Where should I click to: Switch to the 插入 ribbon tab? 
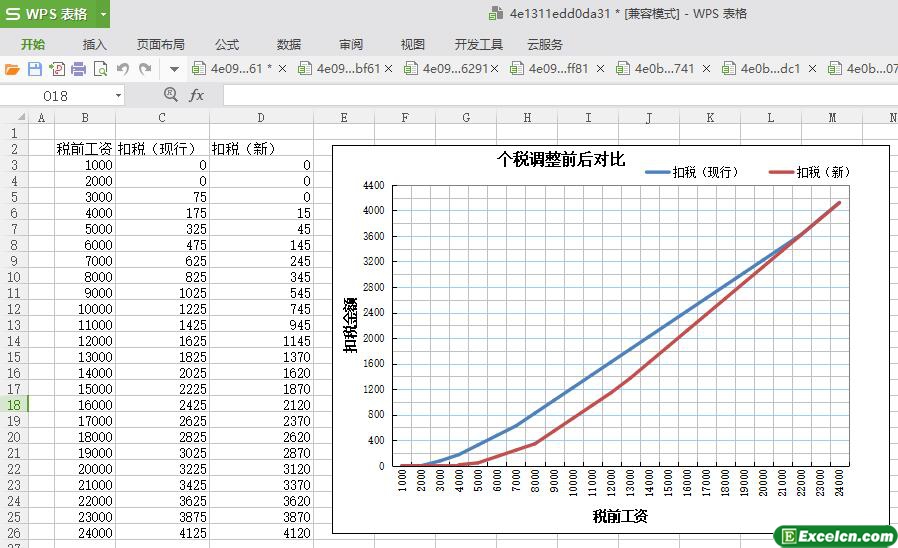[x=94, y=44]
